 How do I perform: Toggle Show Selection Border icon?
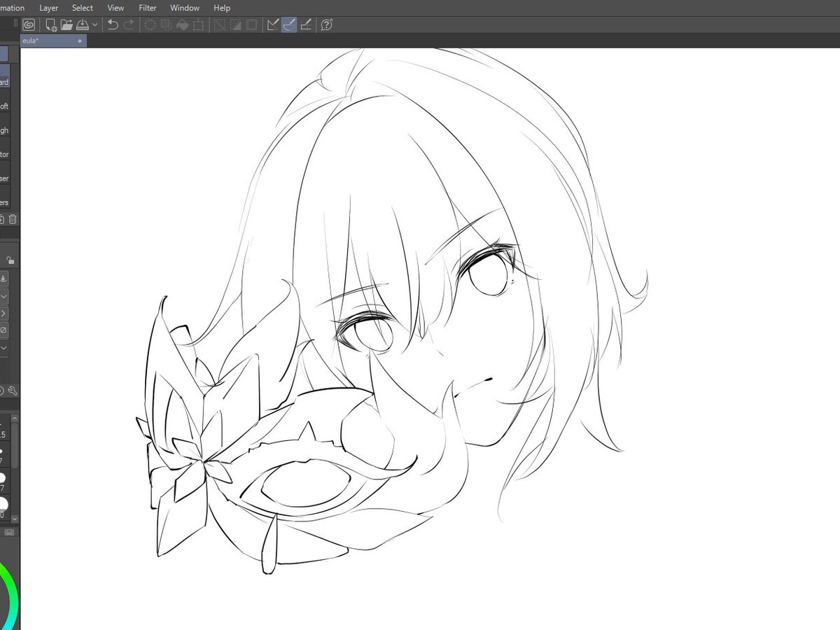(251, 24)
